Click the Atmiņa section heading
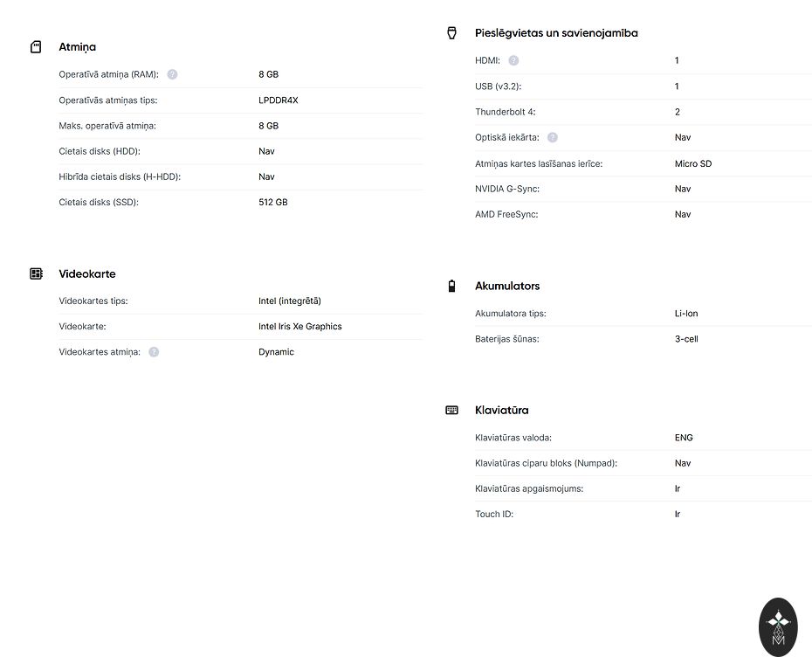The width and height of the screenshot is (812, 671). (78, 47)
